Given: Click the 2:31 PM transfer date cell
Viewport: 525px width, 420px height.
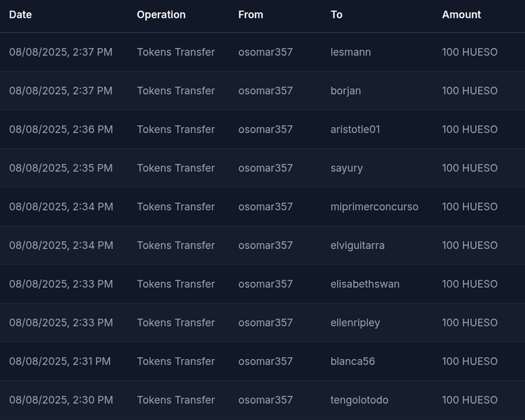Looking at the screenshot, I should pyautogui.click(x=59, y=361).
